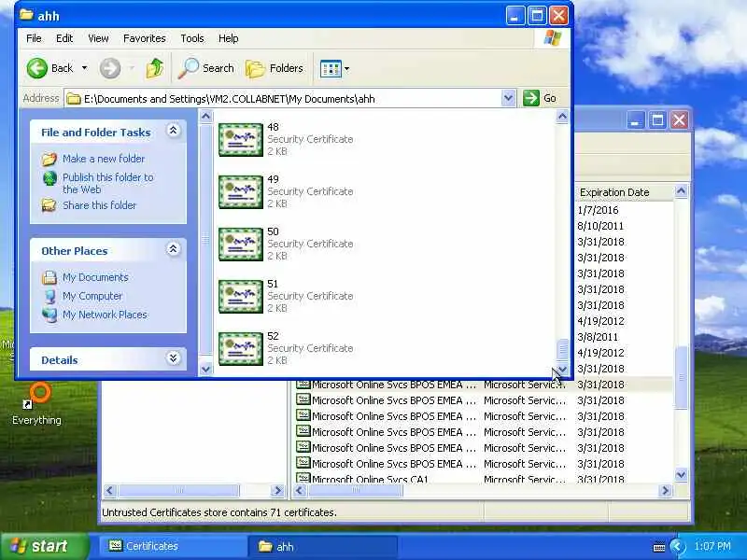747x560 pixels.
Task: Click the file list scroll up arrow
Action: pyautogui.click(x=563, y=116)
